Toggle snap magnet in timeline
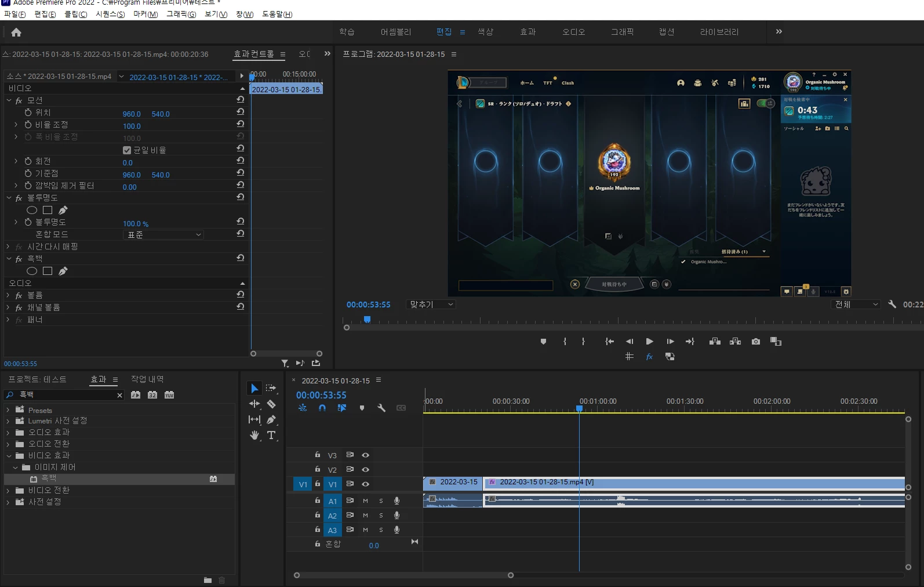 pos(322,408)
